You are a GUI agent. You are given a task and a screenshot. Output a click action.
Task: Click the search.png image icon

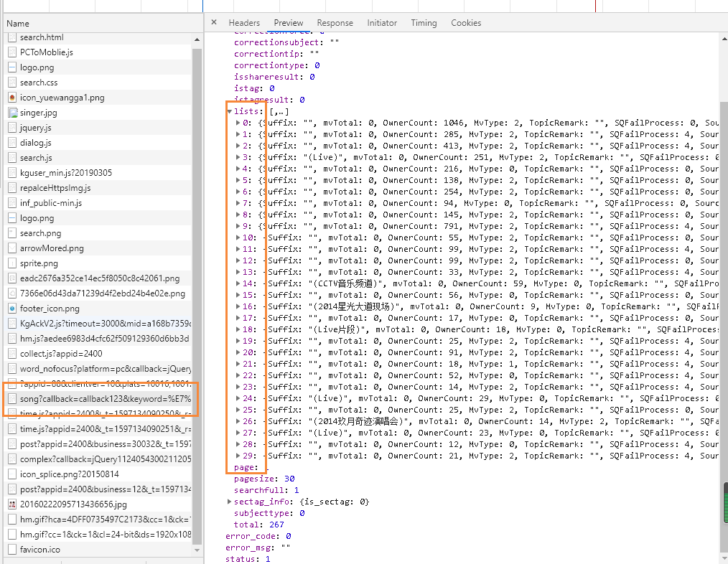12,233
